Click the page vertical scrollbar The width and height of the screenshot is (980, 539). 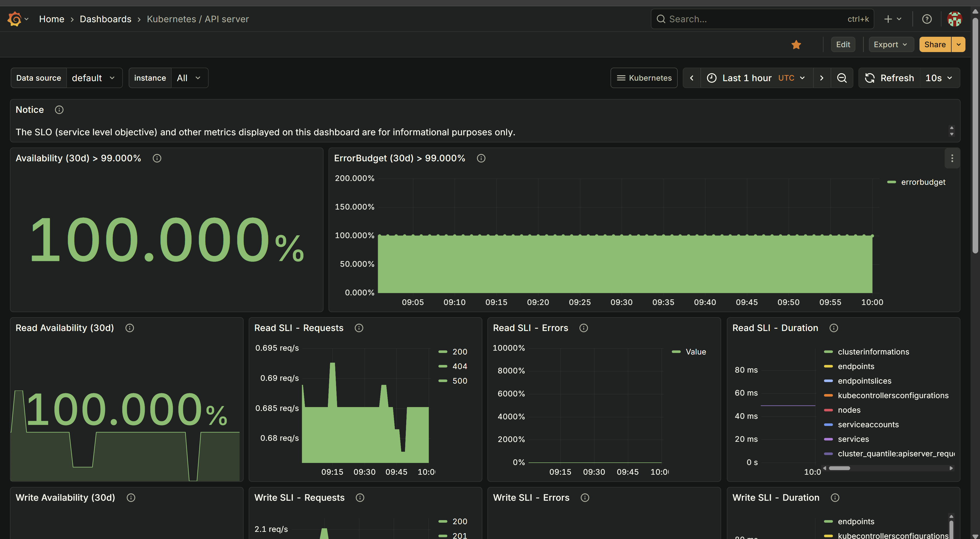(975, 135)
